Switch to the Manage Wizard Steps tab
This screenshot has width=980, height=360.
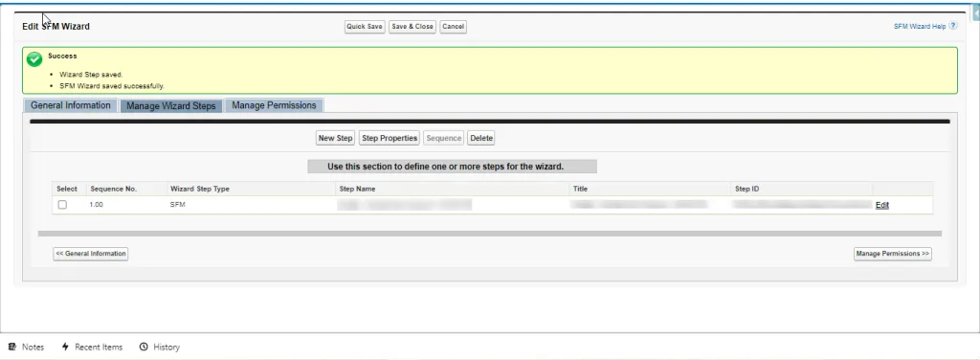(x=170, y=105)
